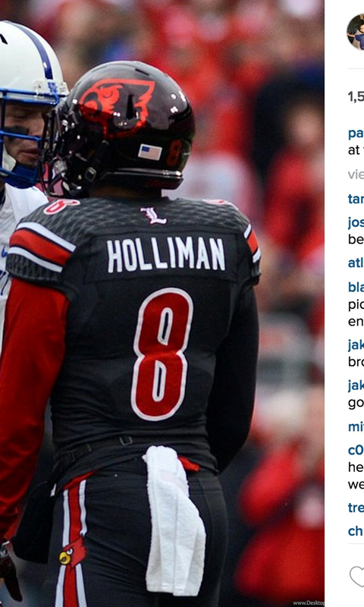
Task: Open commenter profile starting with "tar"
Action: (x=356, y=199)
